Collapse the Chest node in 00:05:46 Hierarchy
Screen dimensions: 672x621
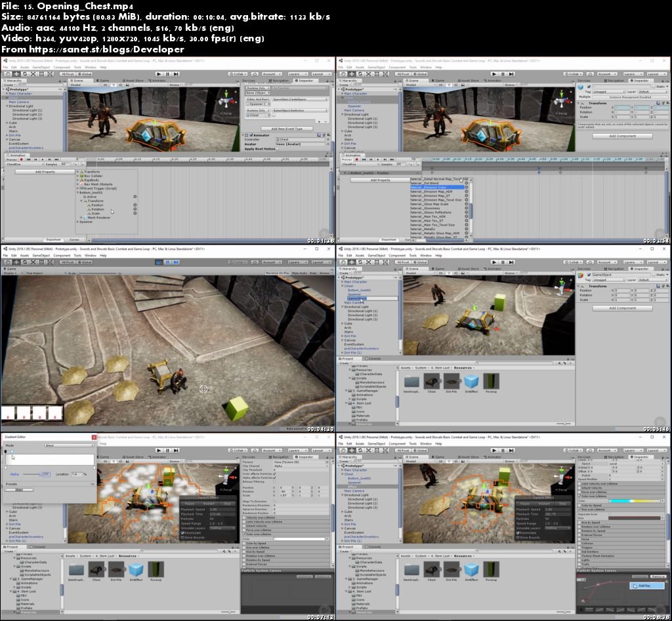(x=343, y=286)
